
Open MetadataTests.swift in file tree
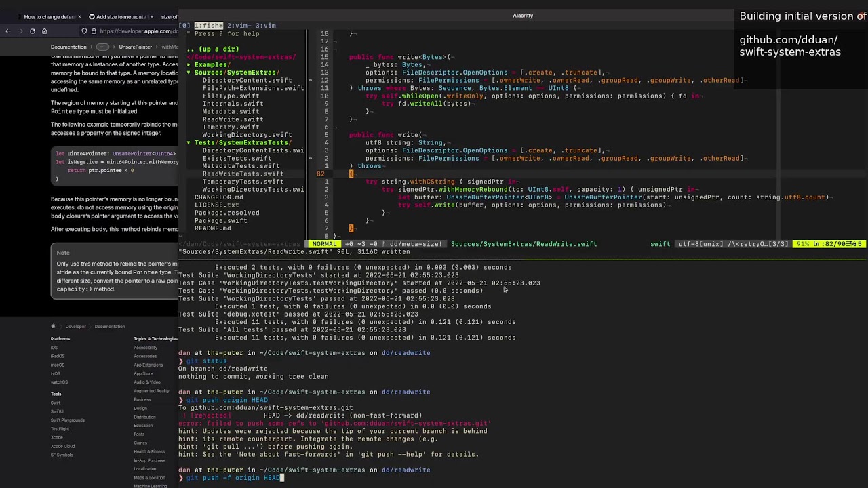[241, 166]
